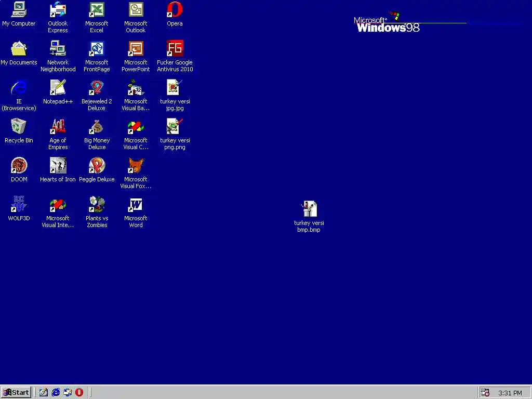Click the Task Scheduler tray icon
Viewport: 532px width, 399px height.
click(485, 393)
